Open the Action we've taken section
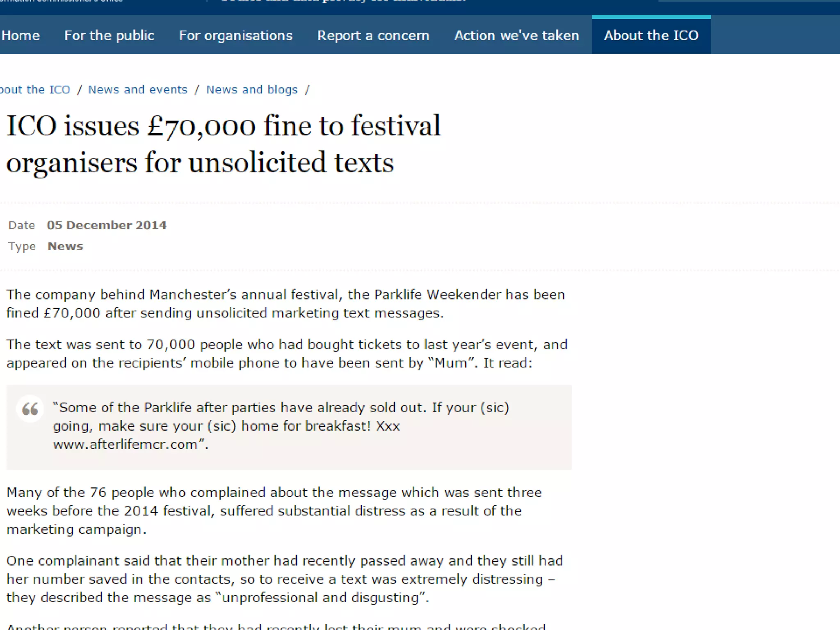The height and width of the screenshot is (630, 840). (516, 36)
